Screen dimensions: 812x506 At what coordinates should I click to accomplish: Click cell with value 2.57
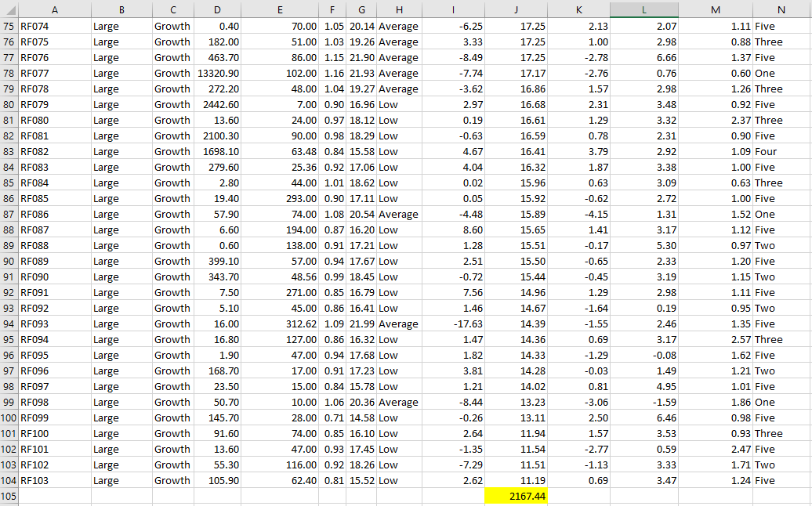coord(716,339)
